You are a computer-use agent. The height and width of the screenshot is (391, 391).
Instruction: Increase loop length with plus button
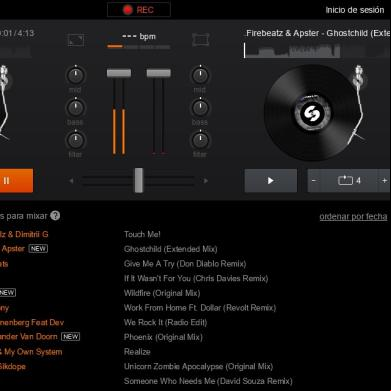pos(384,180)
